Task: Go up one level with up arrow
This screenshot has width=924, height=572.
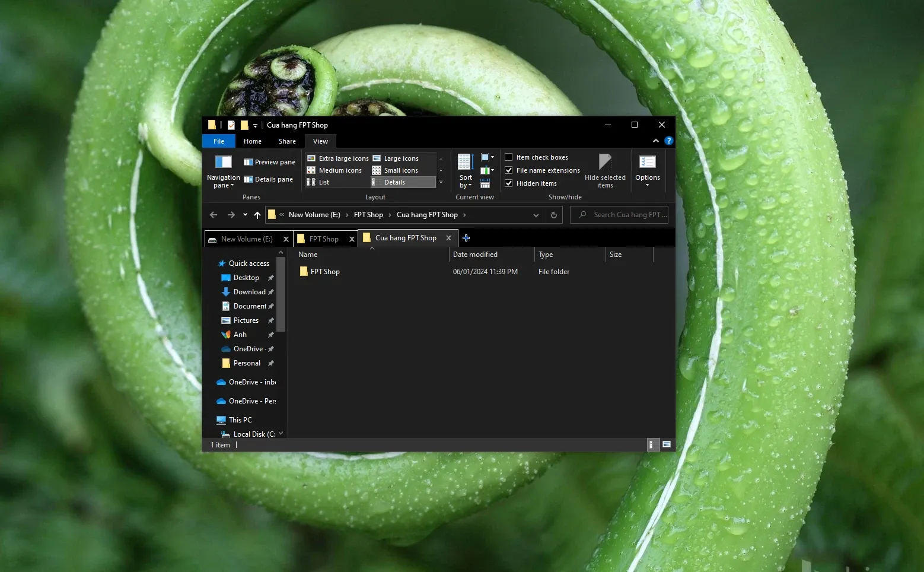Action: 257,215
